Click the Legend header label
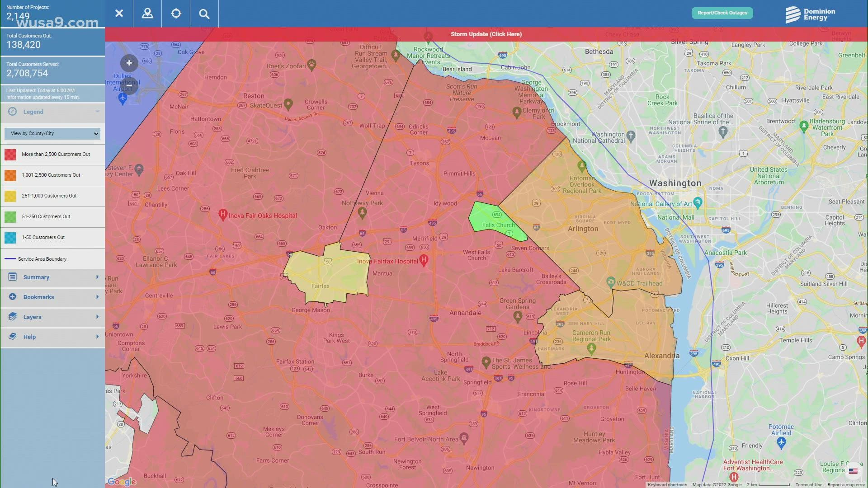Screen dimensions: 868x488 pos(33,112)
